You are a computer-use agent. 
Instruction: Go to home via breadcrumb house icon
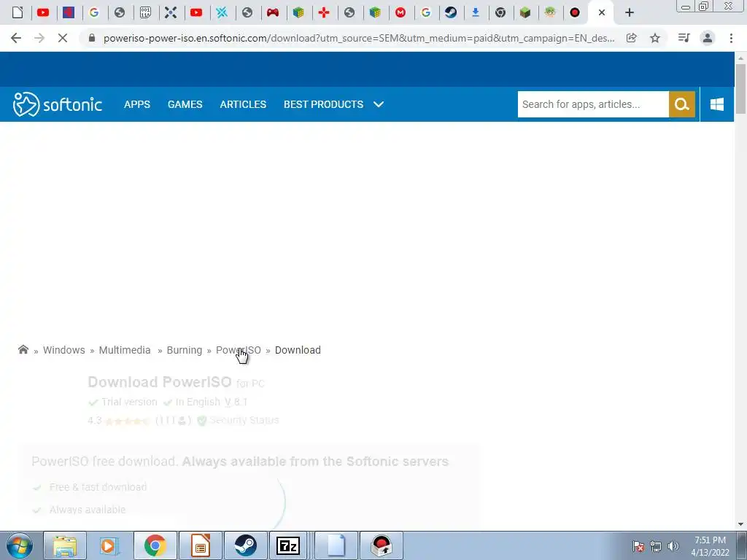[x=23, y=349]
